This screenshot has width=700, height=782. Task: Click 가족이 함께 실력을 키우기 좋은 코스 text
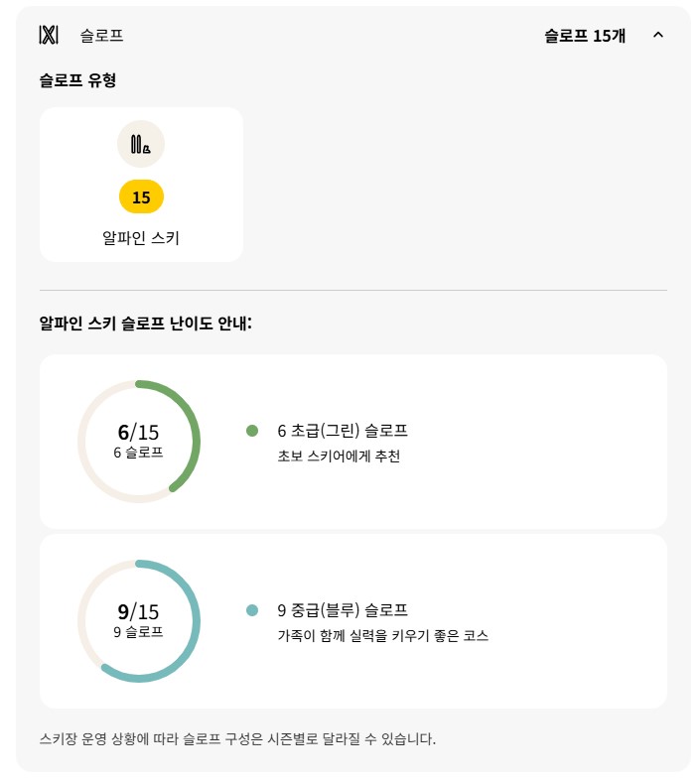click(x=382, y=635)
